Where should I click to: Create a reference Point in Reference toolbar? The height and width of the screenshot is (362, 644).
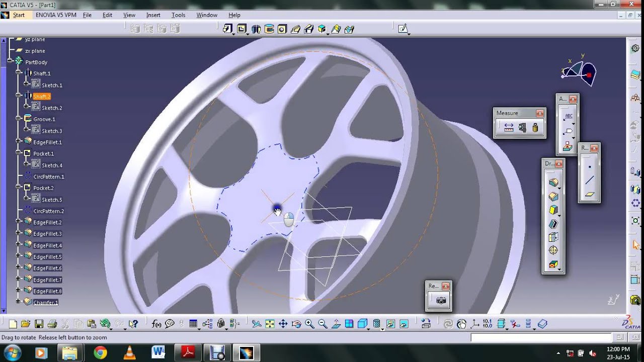point(590,166)
